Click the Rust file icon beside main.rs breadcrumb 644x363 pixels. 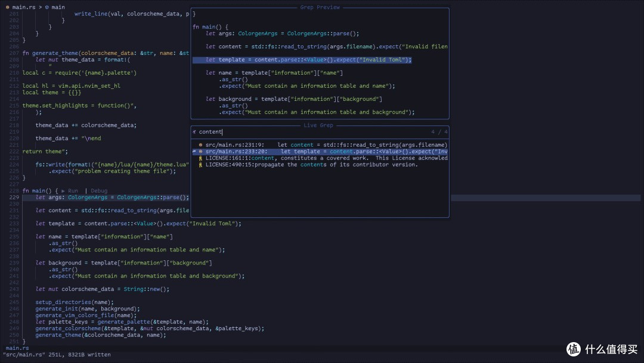point(7,7)
